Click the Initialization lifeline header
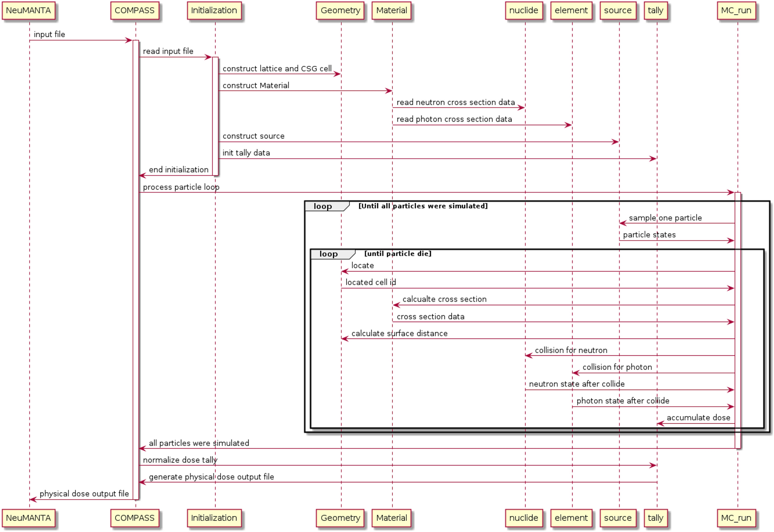The width and height of the screenshot is (774, 532). pos(211,11)
